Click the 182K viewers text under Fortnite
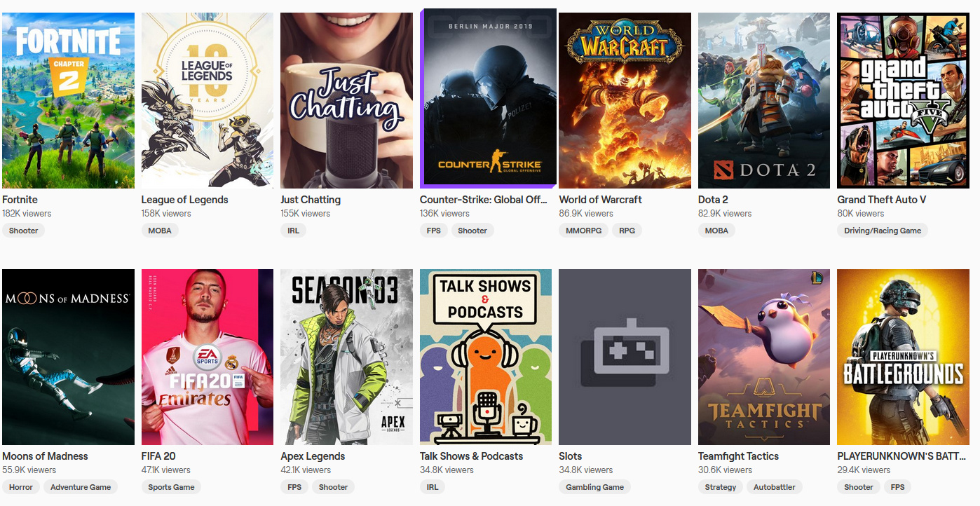The height and width of the screenshot is (506, 980). pyautogui.click(x=27, y=214)
